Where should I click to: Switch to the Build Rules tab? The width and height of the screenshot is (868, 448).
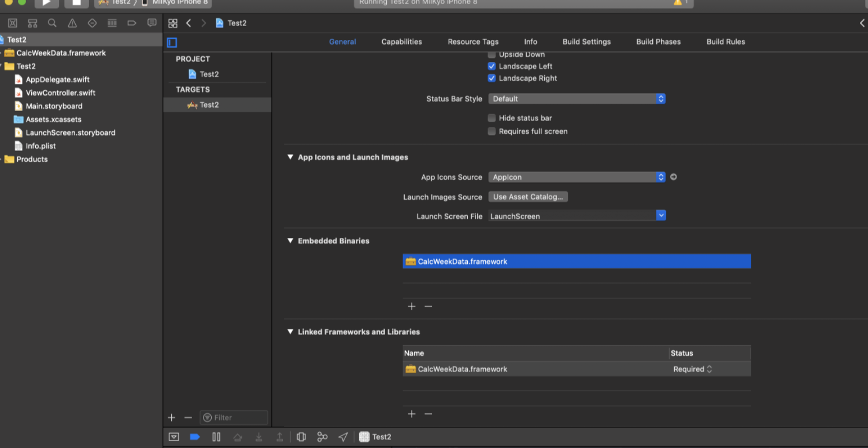[726, 42]
